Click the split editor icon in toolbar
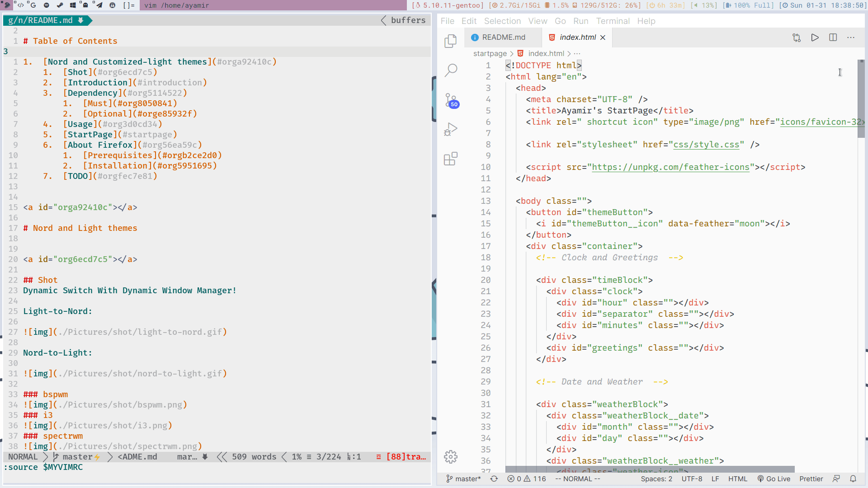 (x=834, y=37)
